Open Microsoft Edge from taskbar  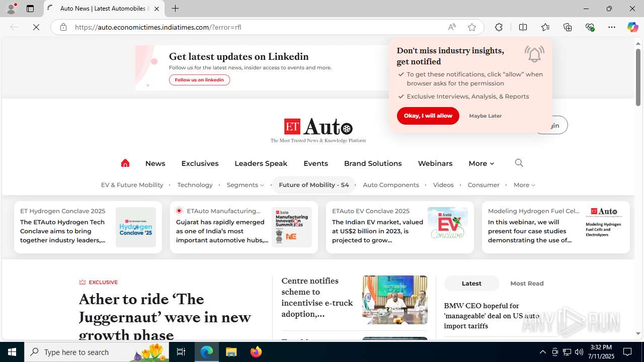(x=207, y=352)
